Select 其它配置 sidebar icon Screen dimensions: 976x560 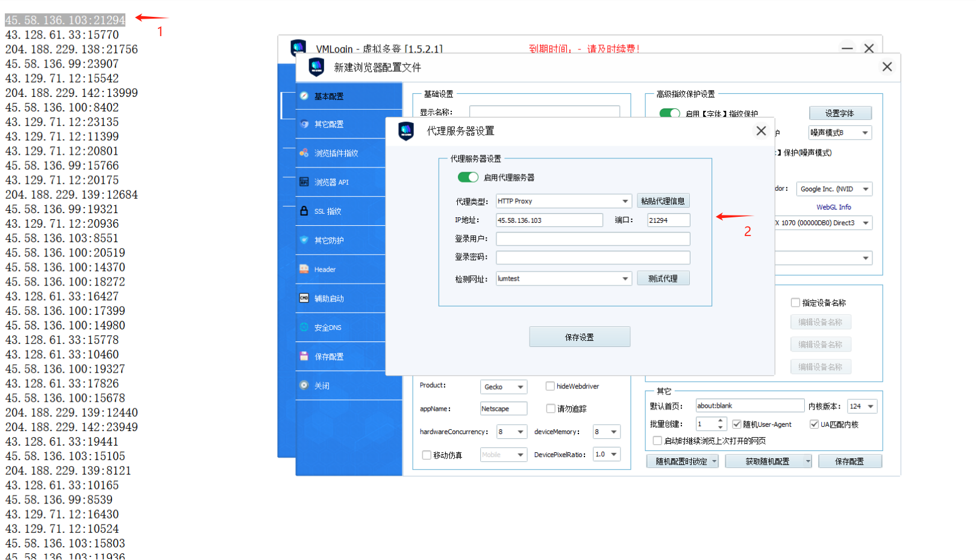[304, 124]
